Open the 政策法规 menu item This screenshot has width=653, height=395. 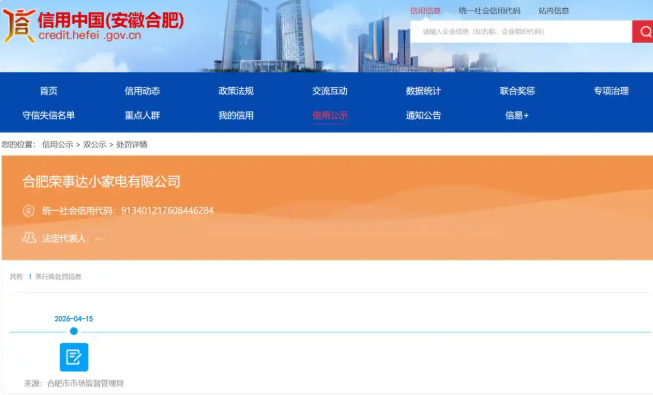[x=236, y=91]
